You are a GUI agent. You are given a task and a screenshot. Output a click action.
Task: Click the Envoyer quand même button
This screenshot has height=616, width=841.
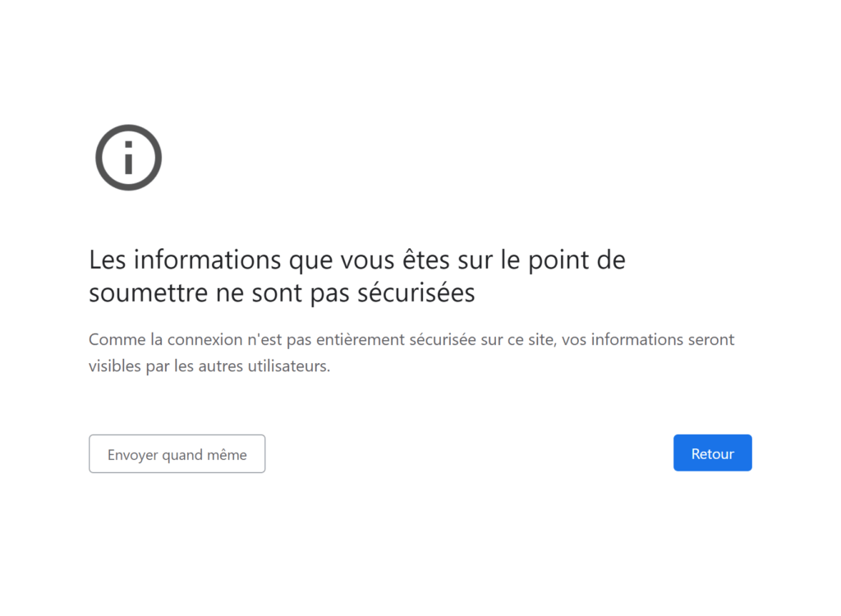(x=177, y=454)
